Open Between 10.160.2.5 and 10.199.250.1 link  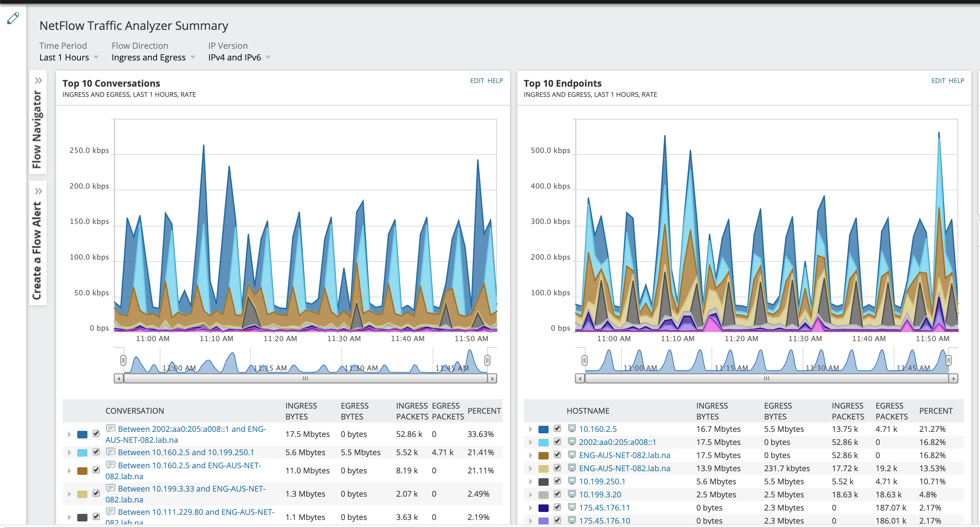pyautogui.click(x=186, y=452)
